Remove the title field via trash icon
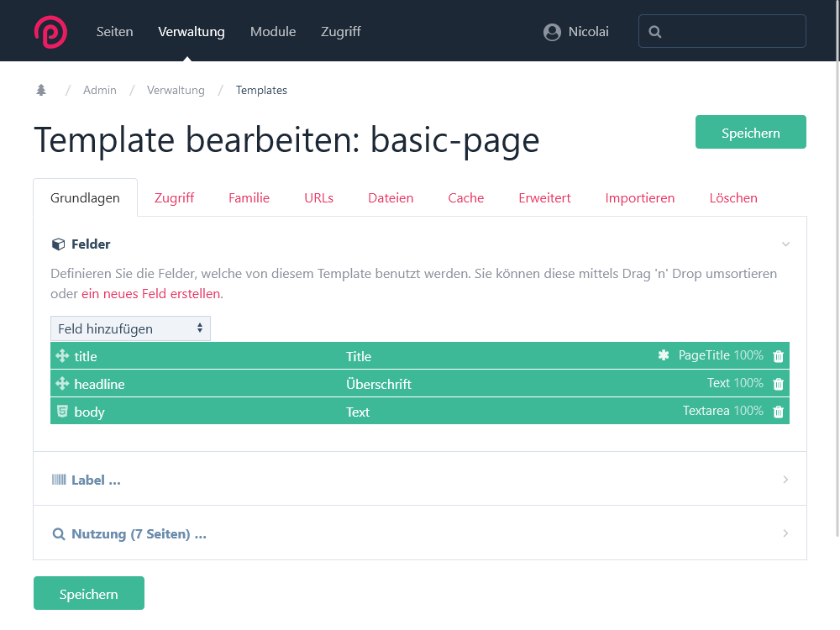Viewport: 840px width, 630px height. tap(779, 355)
